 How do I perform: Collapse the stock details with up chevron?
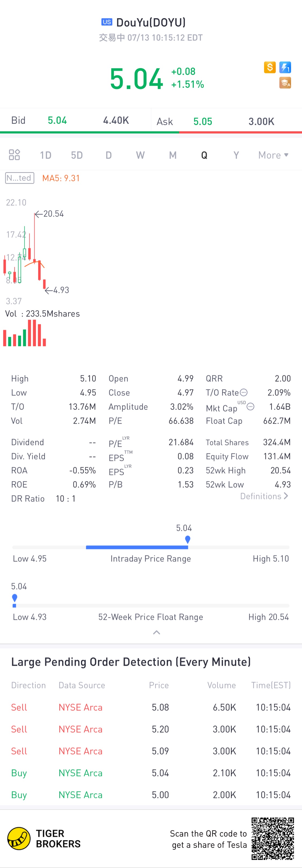click(157, 632)
